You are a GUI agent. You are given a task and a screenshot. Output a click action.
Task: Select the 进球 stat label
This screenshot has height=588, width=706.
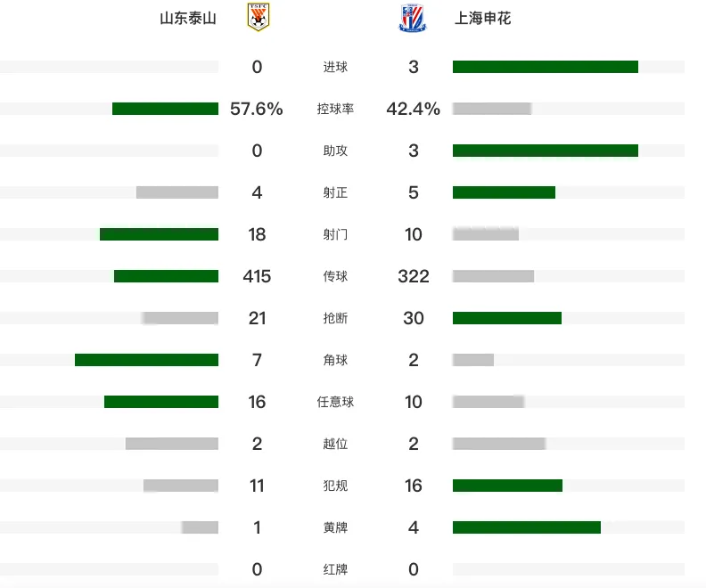[335, 67]
